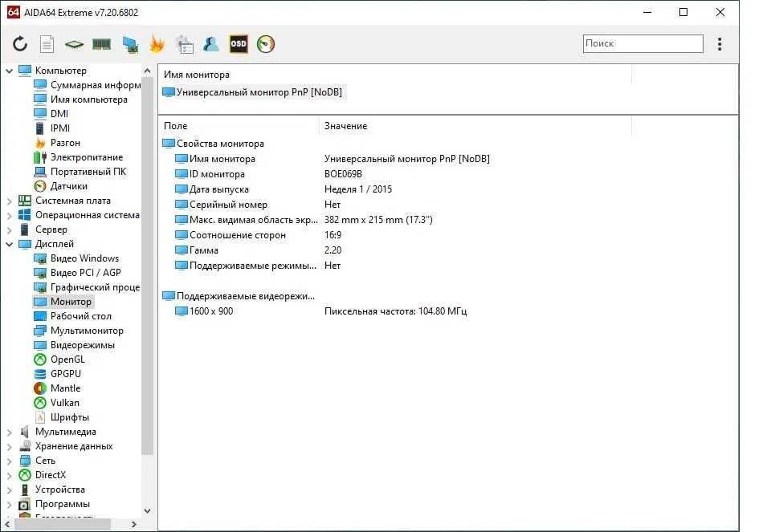The height and width of the screenshot is (532, 771).
Task: Click the AIDA64 logo in title bar
Action: [14, 12]
